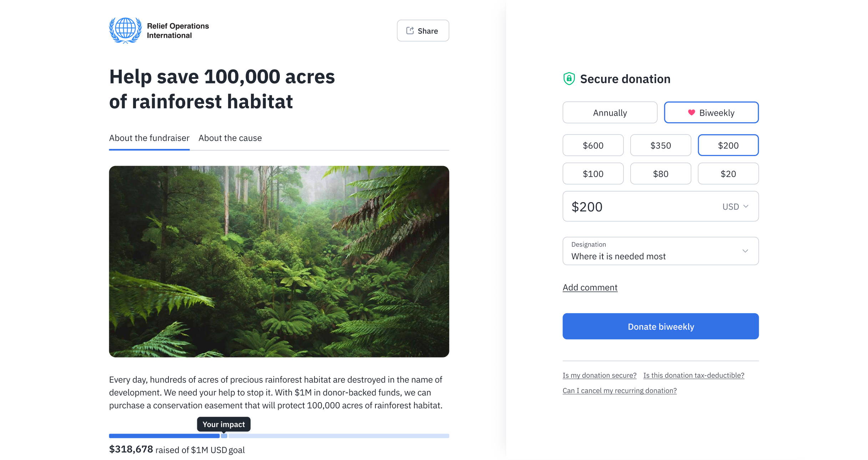
Task: Open 'Where it is needed most' selector
Action: pos(660,251)
